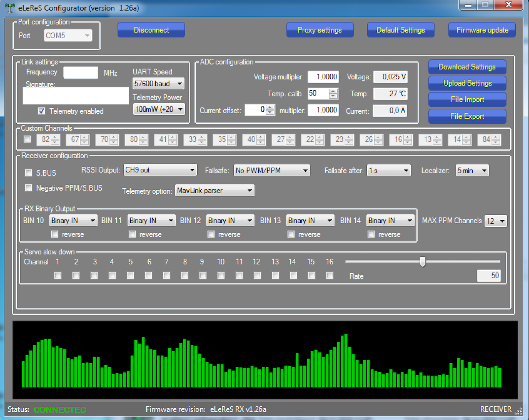
Task: Check reverse under BIN 12
Action: [x=211, y=234]
